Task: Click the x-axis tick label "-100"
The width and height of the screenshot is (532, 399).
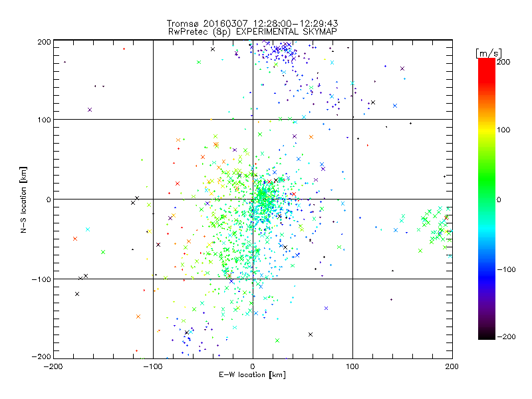Action: [153, 366]
